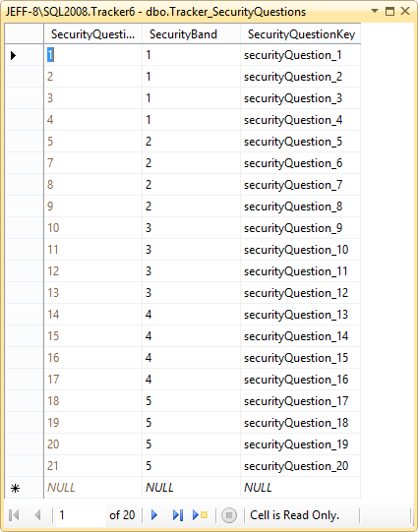Viewport: 418px width, 532px height.
Task: Click the cell containing securityQuestion_5
Action: click(301, 142)
